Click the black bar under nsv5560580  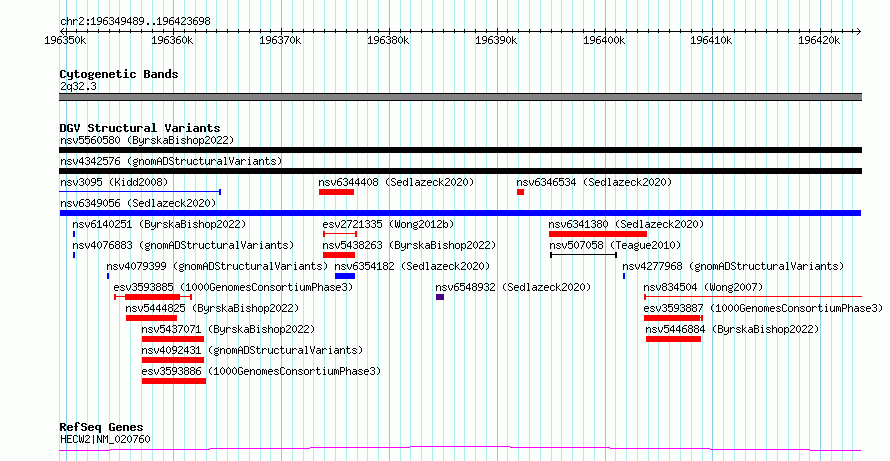point(460,150)
